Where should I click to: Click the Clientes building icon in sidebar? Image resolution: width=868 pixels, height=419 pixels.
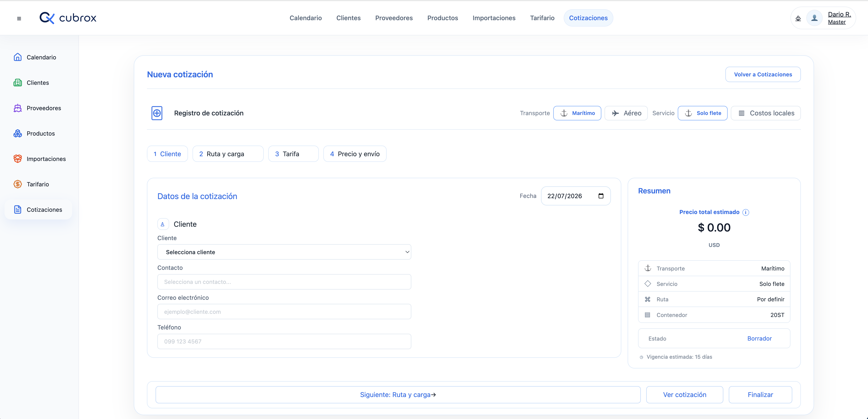pyautogui.click(x=17, y=83)
